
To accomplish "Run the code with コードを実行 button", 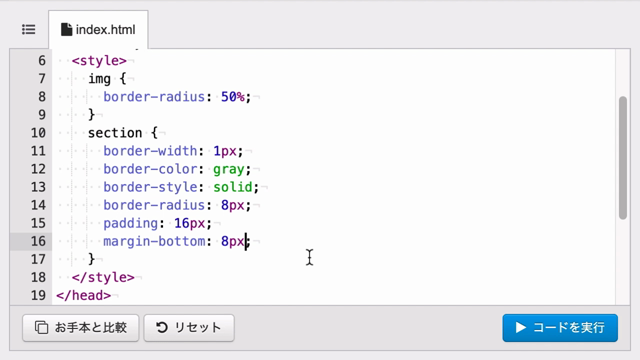I will pyautogui.click(x=560, y=327).
